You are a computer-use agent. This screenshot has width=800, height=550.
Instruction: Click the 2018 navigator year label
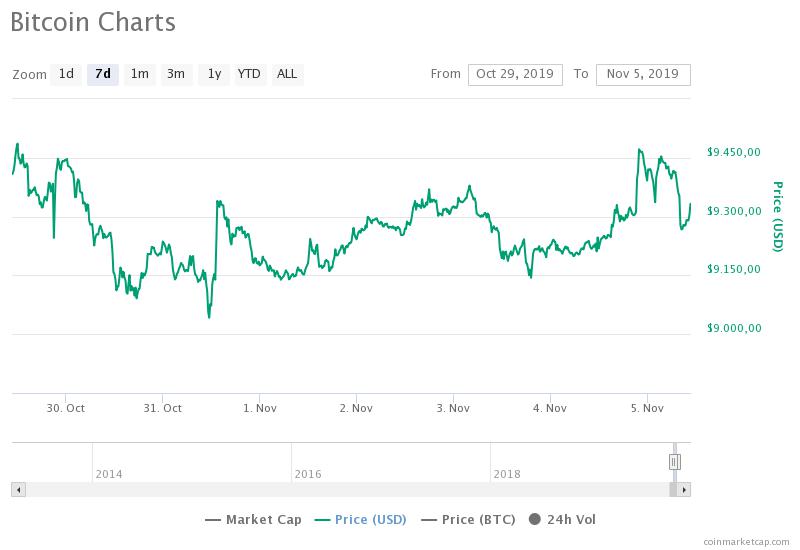[x=507, y=474]
